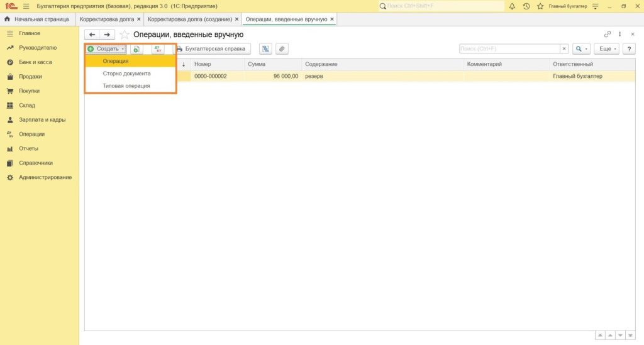The width and height of the screenshot is (644, 345).
Task: Click the notifications bell icon
Action: [x=512, y=6]
